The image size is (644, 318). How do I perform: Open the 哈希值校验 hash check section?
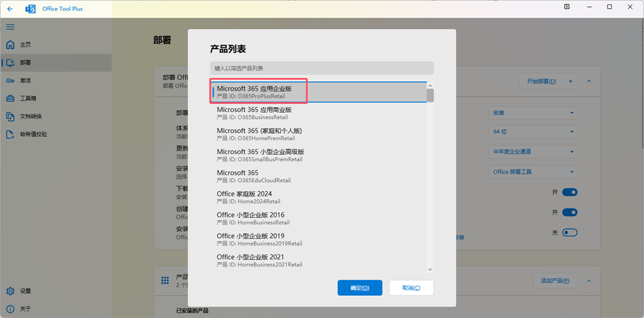(x=56, y=134)
